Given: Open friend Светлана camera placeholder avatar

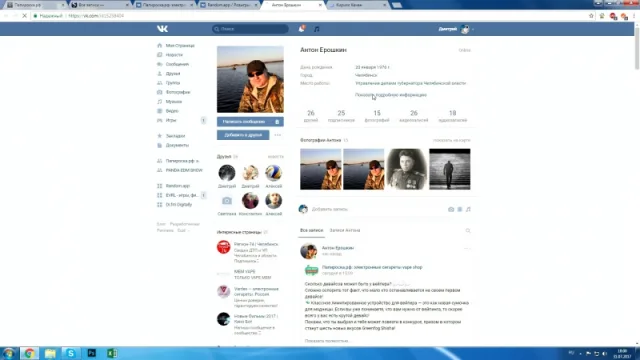Looking at the screenshot, I should (227, 201).
